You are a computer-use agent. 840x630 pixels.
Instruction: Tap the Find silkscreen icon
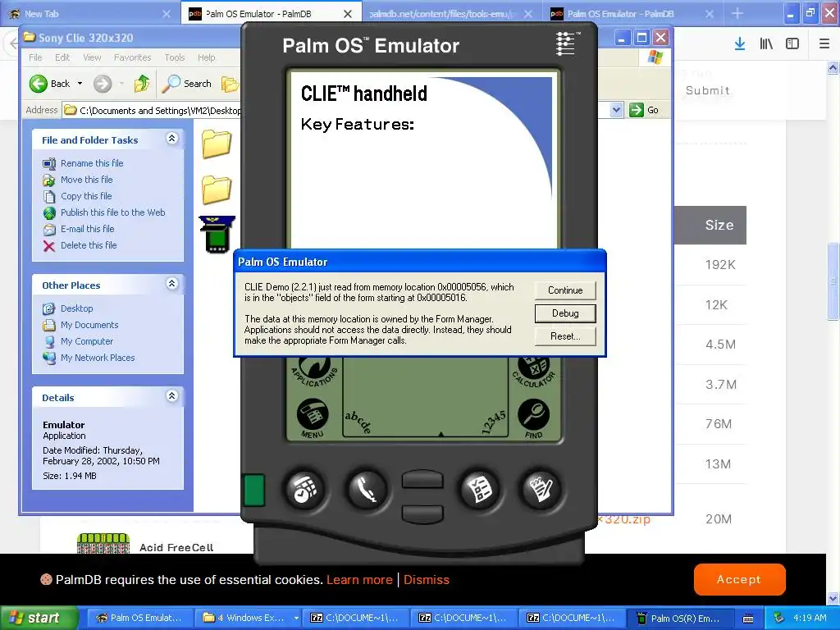point(533,418)
